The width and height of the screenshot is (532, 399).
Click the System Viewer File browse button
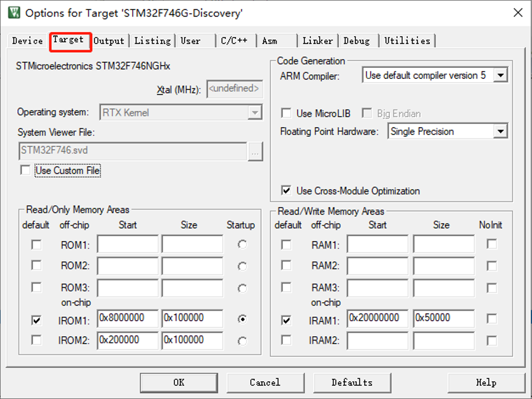[255, 151]
